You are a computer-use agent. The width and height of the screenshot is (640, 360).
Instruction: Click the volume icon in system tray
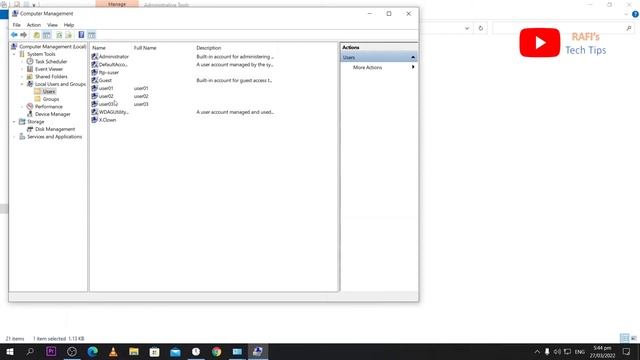pyautogui.click(x=557, y=351)
